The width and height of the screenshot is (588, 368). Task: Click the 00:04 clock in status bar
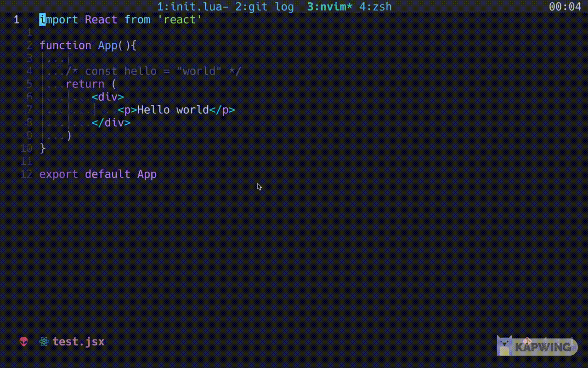[565, 6]
